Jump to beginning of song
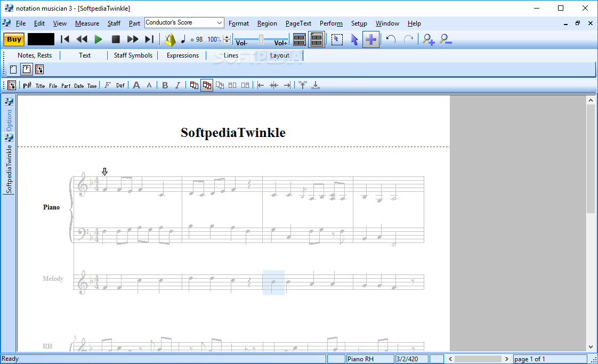The image size is (598, 364). [x=65, y=39]
